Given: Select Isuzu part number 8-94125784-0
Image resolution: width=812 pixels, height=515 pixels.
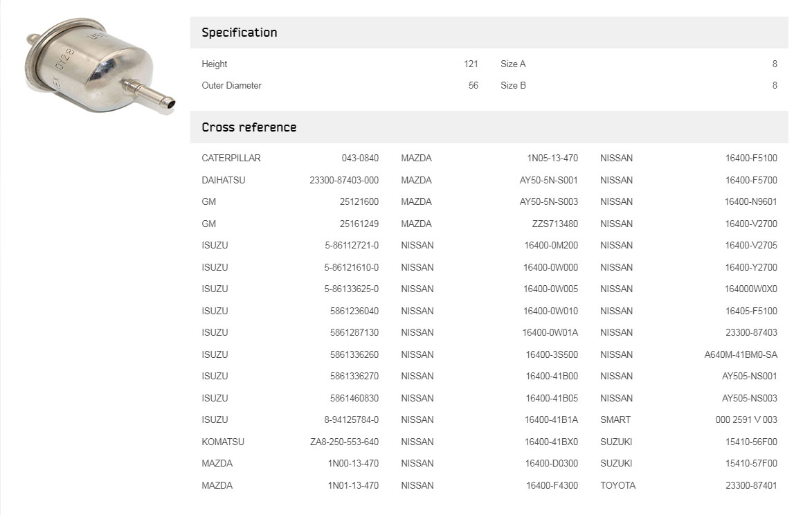Looking at the screenshot, I should (x=352, y=419).
